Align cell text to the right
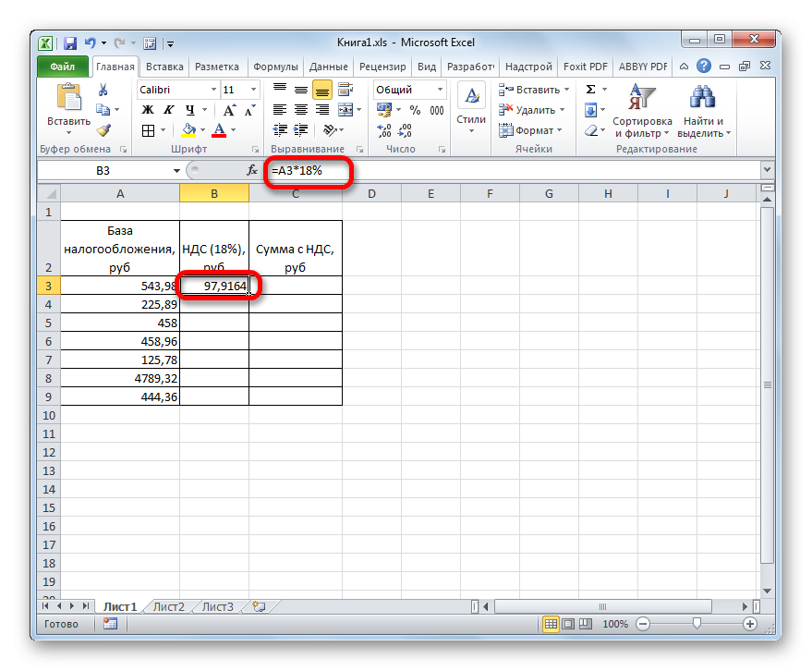The height and width of the screenshot is (671, 812). [322, 110]
